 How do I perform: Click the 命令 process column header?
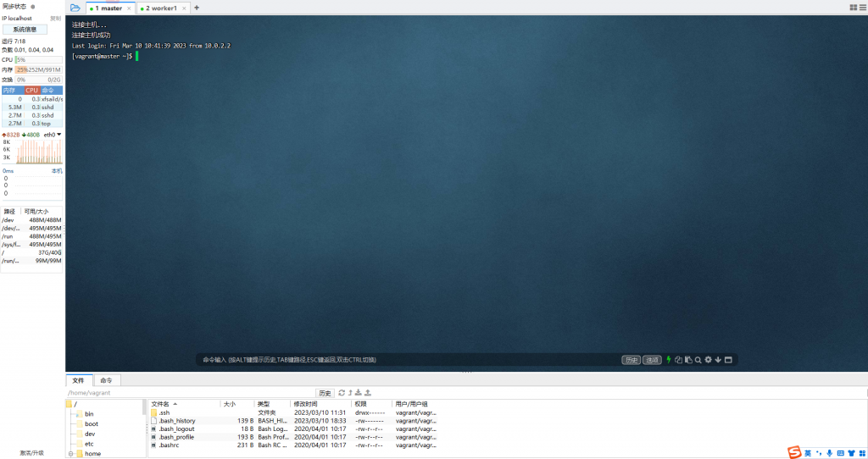point(51,90)
